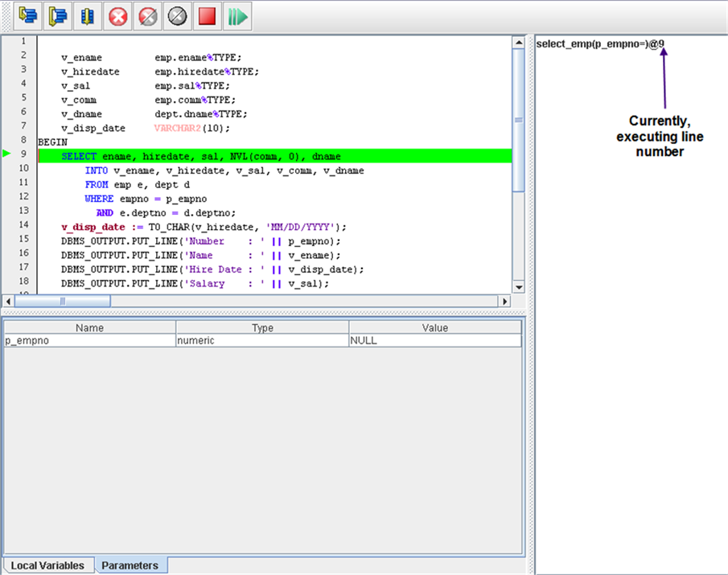This screenshot has height=575, width=728.
Task: Click the horizontal scrollbar right arrow
Action: (505, 301)
